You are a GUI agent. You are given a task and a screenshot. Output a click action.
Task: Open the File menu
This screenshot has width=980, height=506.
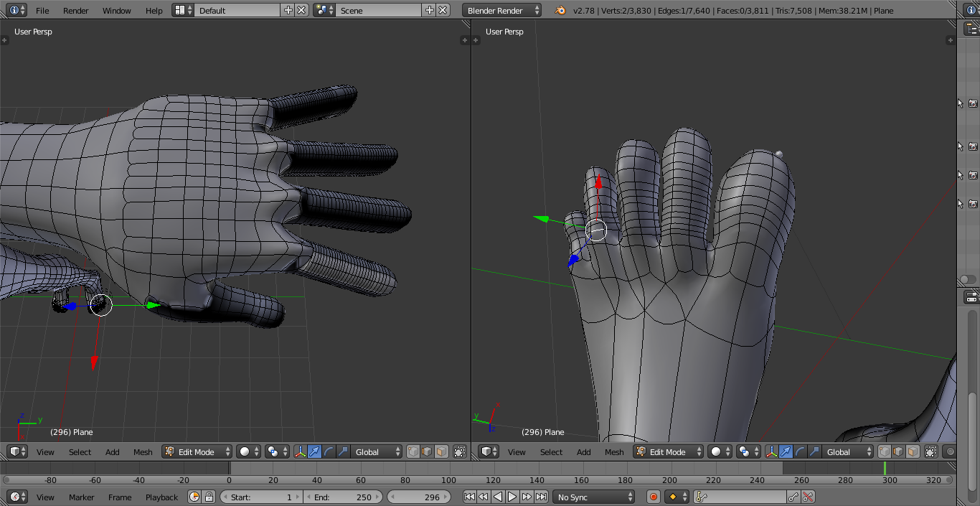[42, 11]
